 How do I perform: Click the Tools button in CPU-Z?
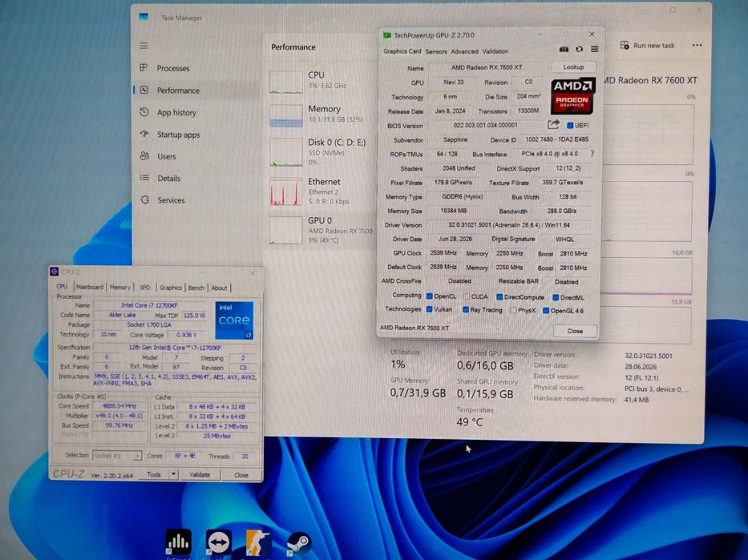pos(154,475)
